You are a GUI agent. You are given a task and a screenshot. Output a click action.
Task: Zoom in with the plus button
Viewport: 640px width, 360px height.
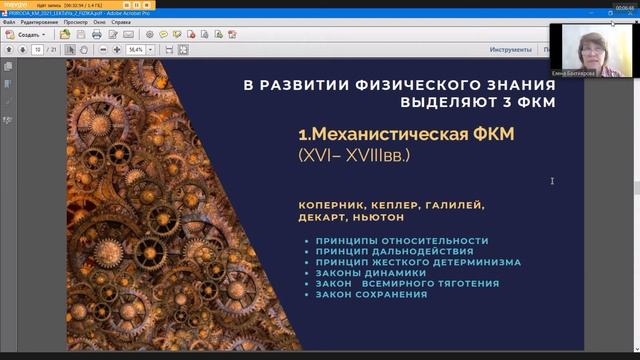point(117,50)
